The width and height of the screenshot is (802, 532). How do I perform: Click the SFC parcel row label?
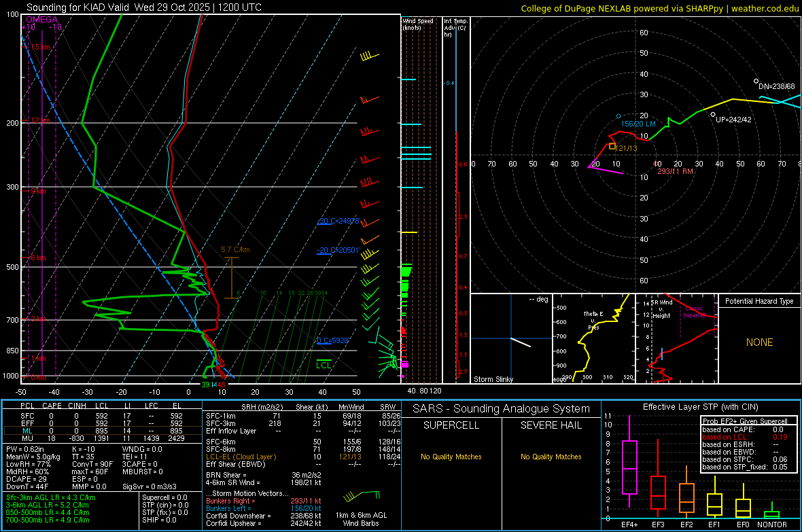(27, 416)
